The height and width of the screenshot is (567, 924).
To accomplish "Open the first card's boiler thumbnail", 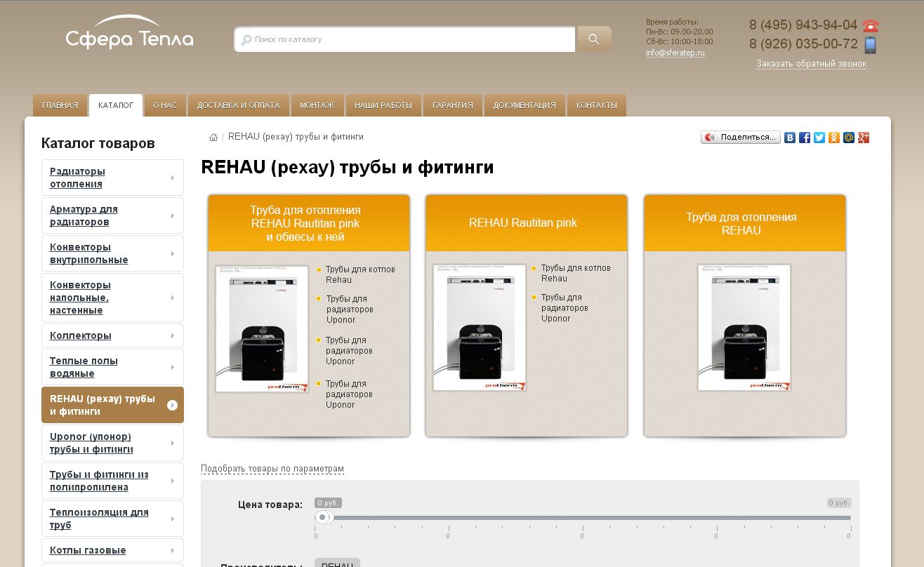I will (x=262, y=328).
